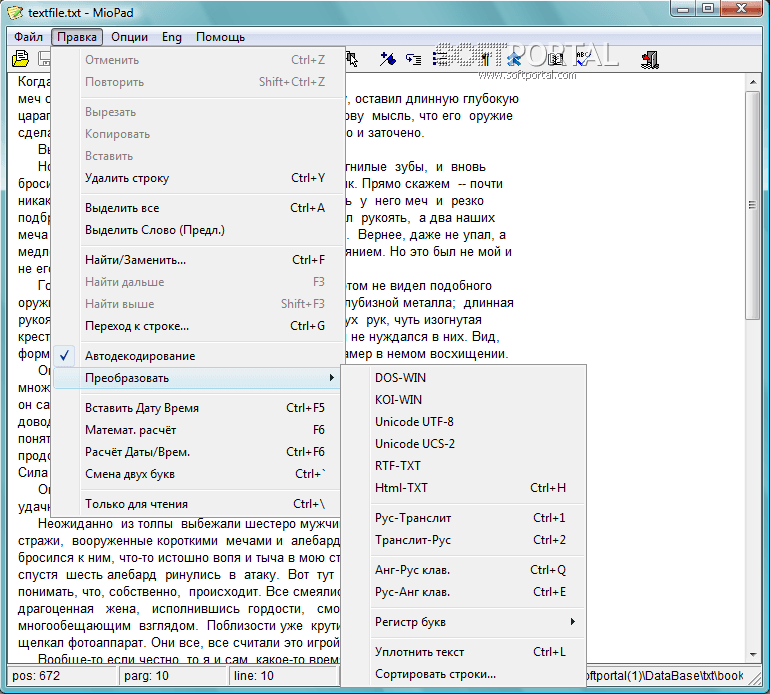Click the Отменить menu entry
This screenshot has width=770, height=694.
coord(198,60)
